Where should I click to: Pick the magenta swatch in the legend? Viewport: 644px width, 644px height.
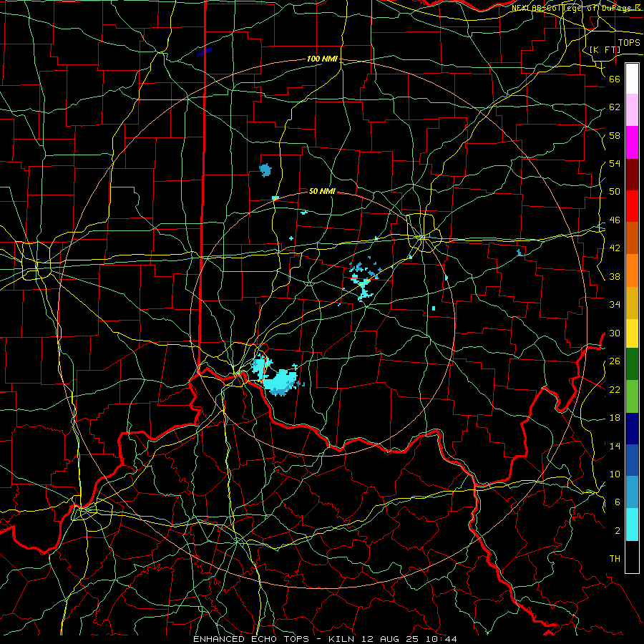pyautogui.click(x=632, y=142)
